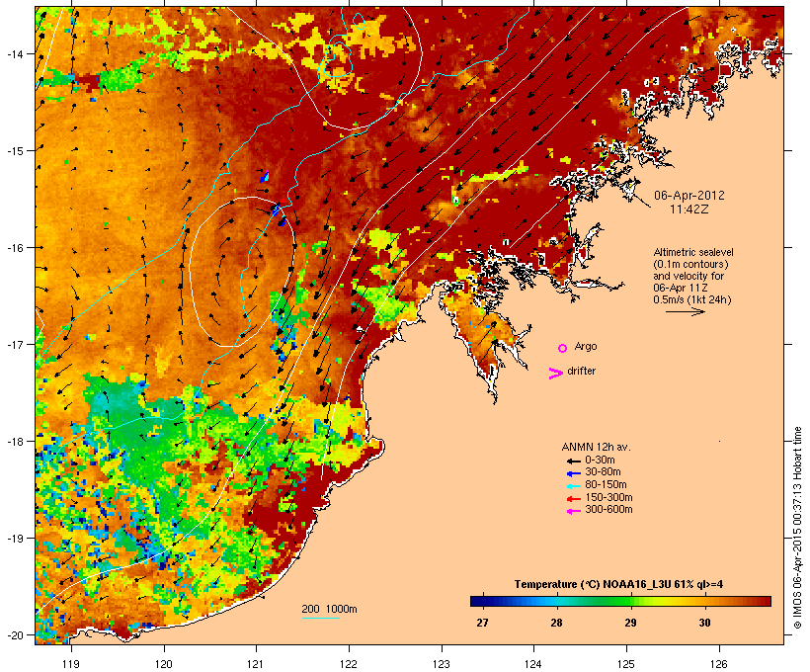The height and width of the screenshot is (672, 810).
Task: Click the longitude label 125
Action: click(x=626, y=664)
